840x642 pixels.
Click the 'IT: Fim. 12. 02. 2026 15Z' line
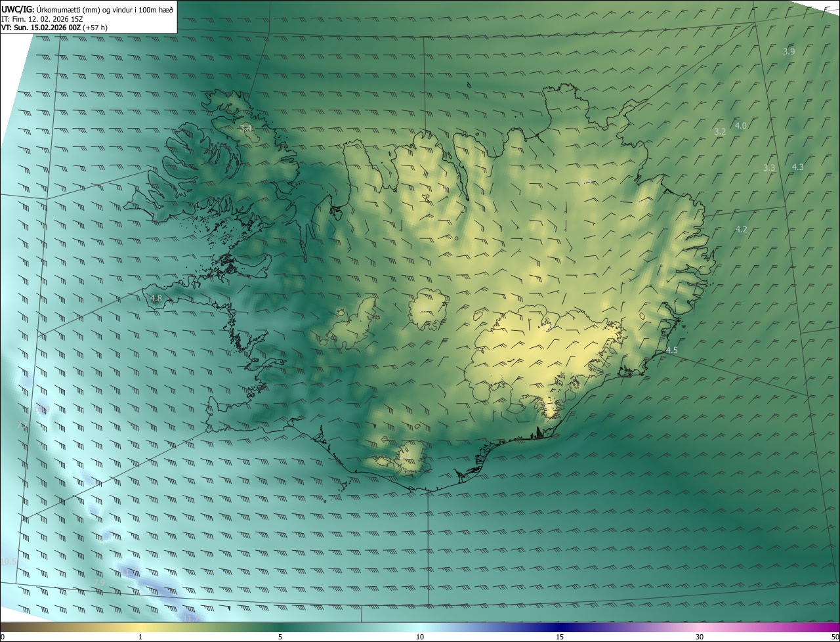(42, 18)
